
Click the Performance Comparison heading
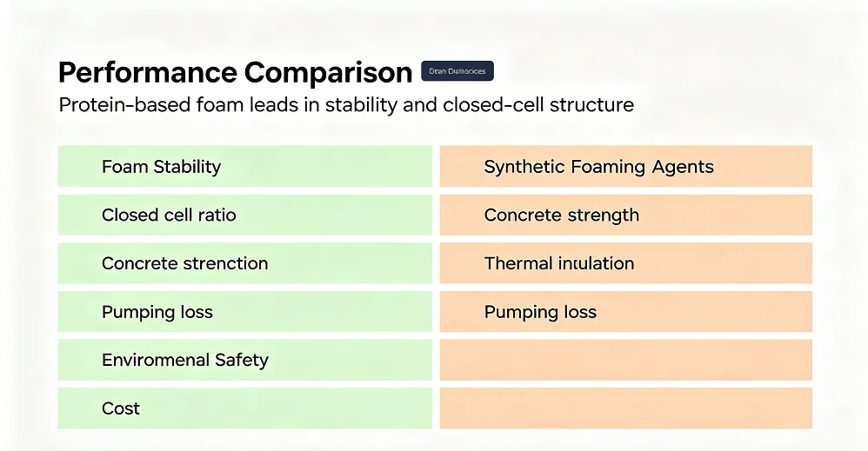point(236,72)
